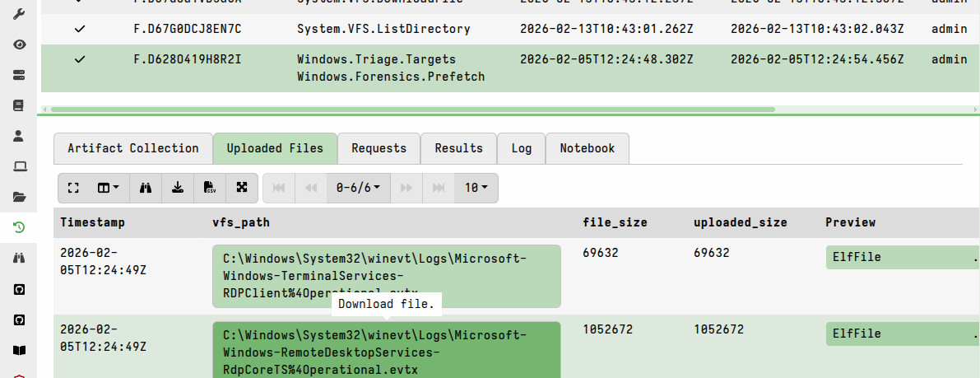Screen dimensions: 980x378
Task: Open the column selector dropdown
Action: [108, 188]
